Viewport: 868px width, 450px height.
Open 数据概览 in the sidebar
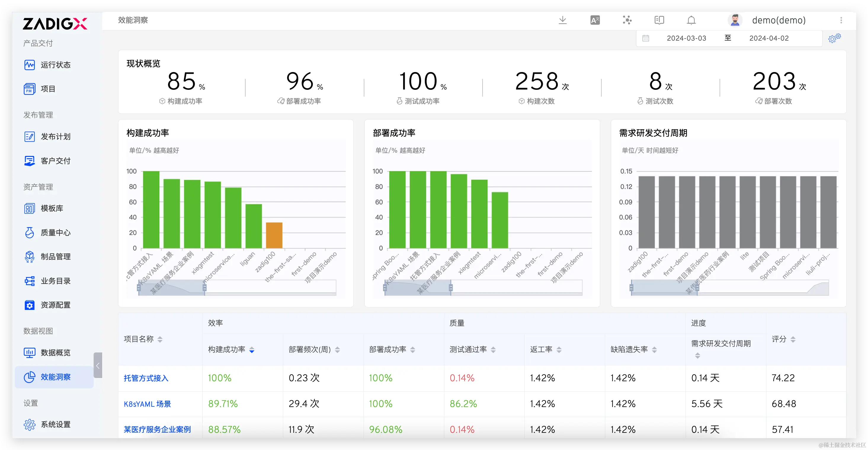56,352
